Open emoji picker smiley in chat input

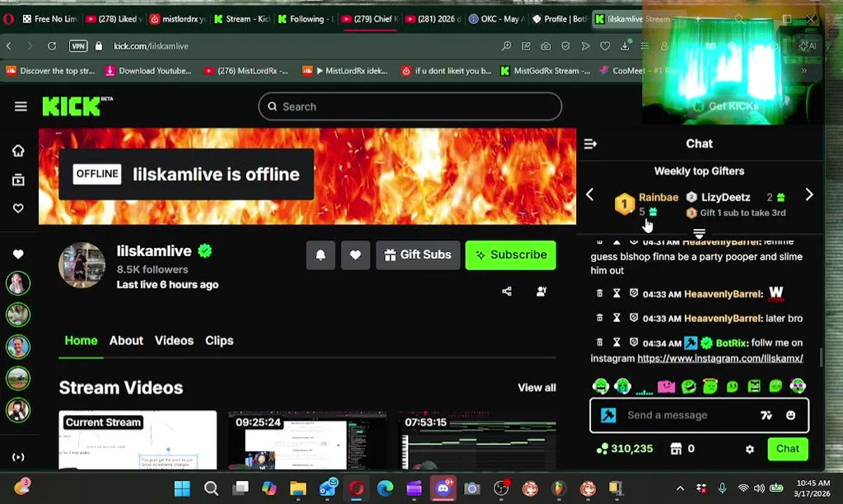(790, 415)
